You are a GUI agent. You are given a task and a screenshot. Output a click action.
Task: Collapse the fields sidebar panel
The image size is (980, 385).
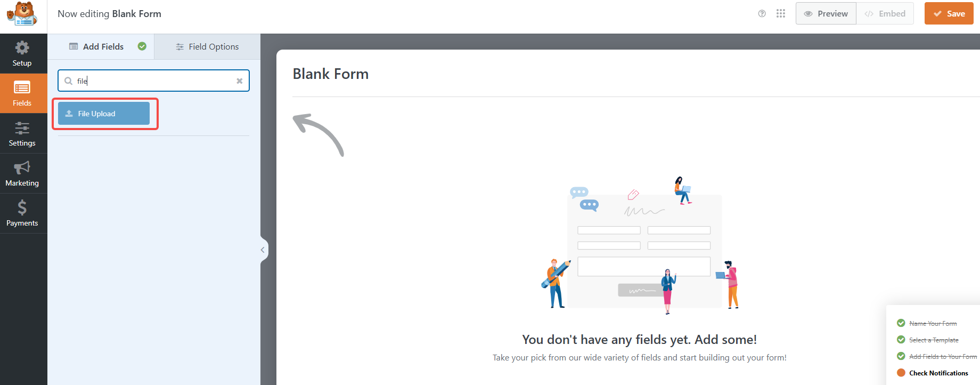263,250
